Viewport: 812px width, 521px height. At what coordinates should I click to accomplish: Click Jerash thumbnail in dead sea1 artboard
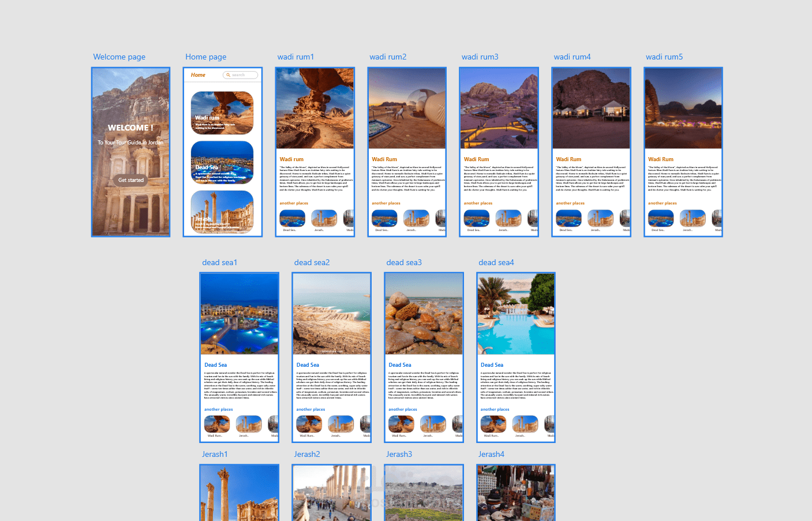pos(249,424)
